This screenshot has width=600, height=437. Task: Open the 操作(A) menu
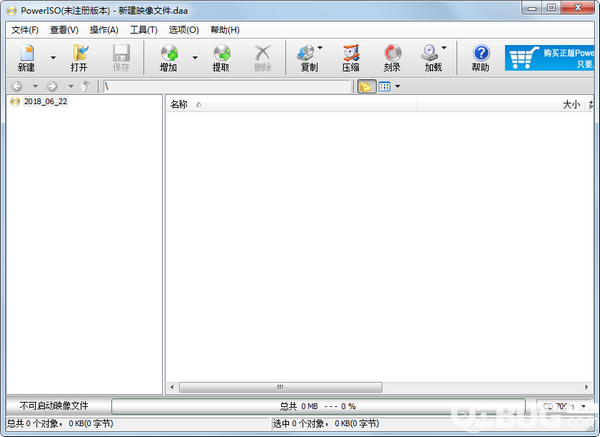104,30
